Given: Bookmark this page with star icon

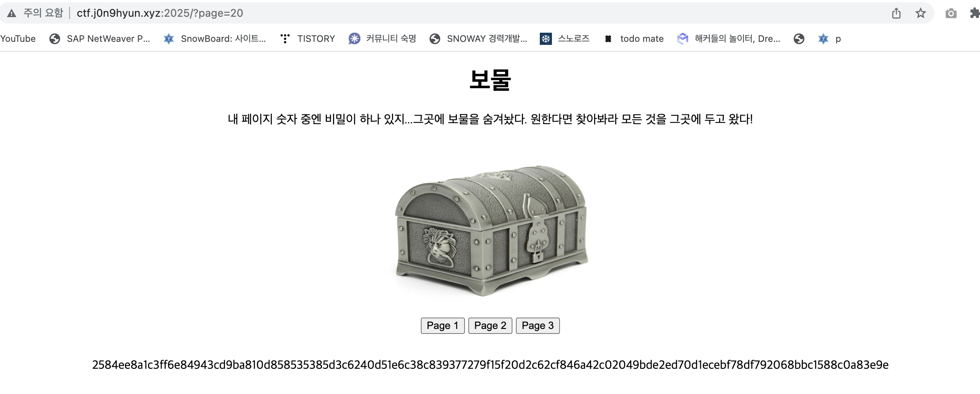Looking at the screenshot, I should click(921, 13).
